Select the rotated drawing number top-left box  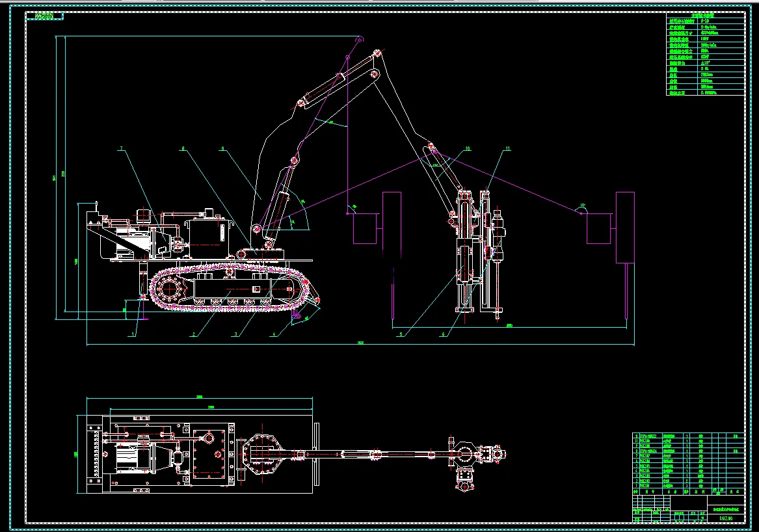pos(44,16)
